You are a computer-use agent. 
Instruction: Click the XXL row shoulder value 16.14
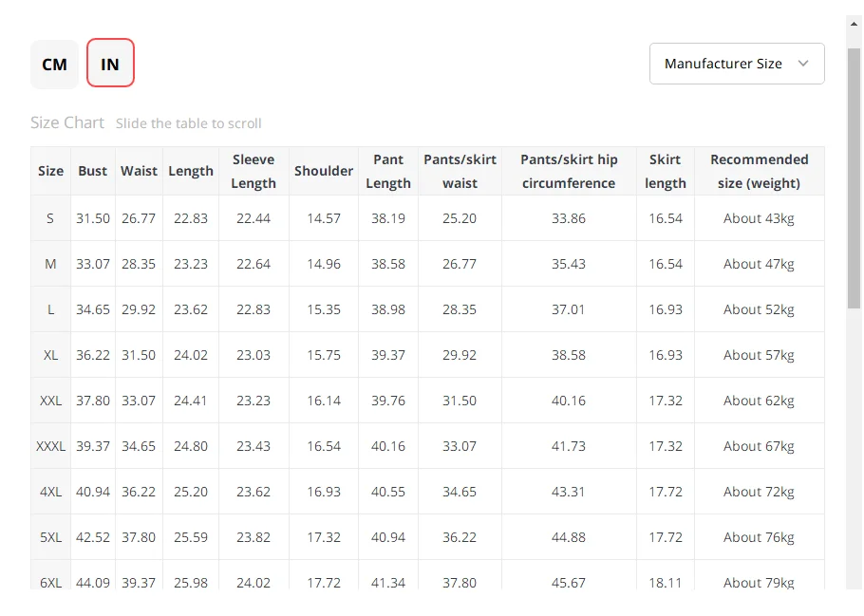324,401
